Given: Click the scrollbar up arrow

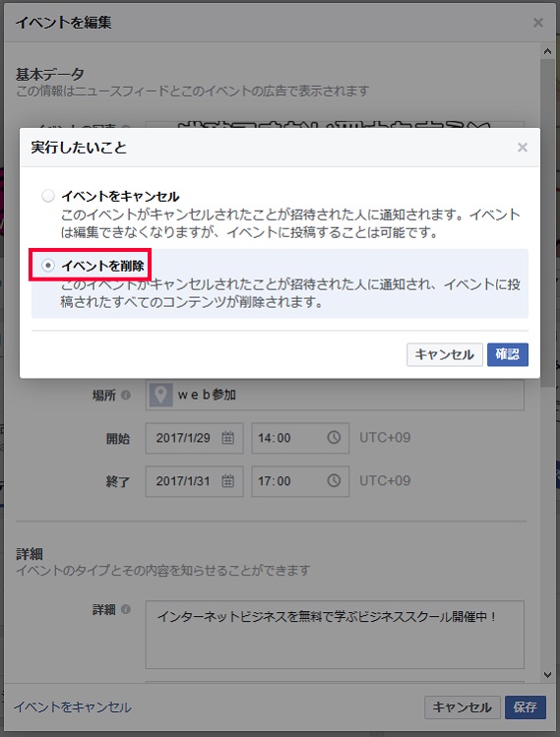Looking at the screenshot, I should pos(547,51).
